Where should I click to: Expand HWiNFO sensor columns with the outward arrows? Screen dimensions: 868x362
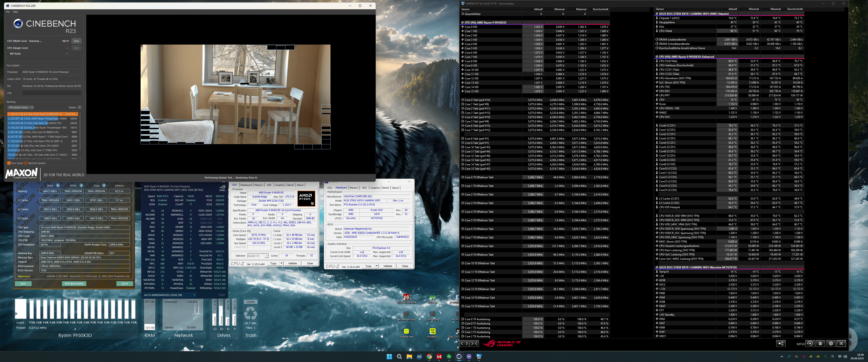pos(464,343)
